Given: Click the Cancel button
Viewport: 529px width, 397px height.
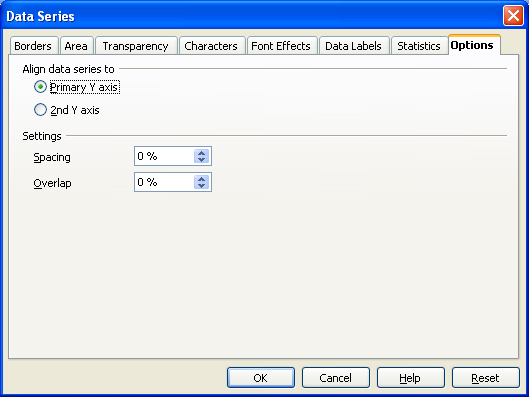Looking at the screenshot, I should [336, 378].
